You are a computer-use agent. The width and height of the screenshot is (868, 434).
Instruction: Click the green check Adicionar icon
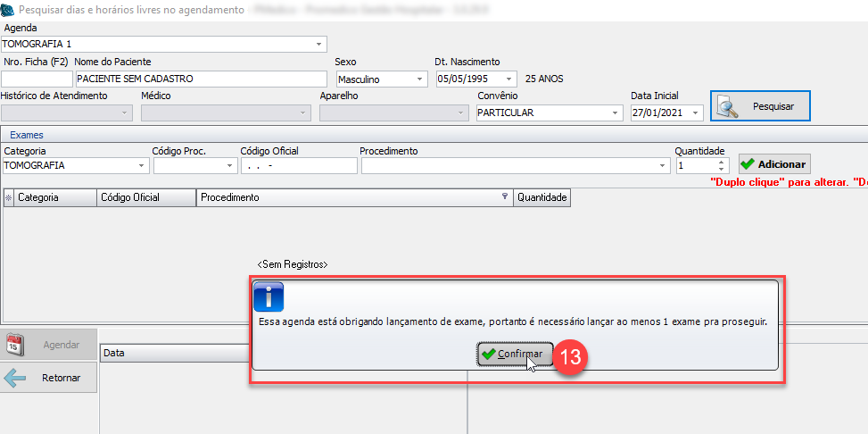(748, 164)
